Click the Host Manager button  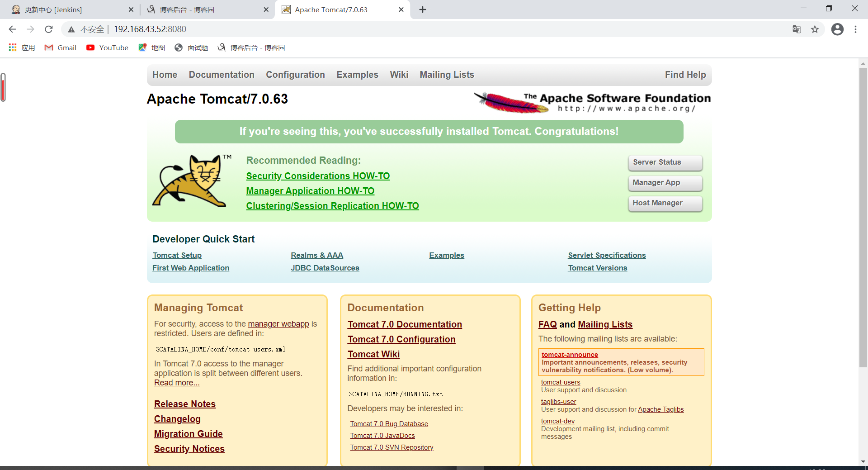coord(665,203)
